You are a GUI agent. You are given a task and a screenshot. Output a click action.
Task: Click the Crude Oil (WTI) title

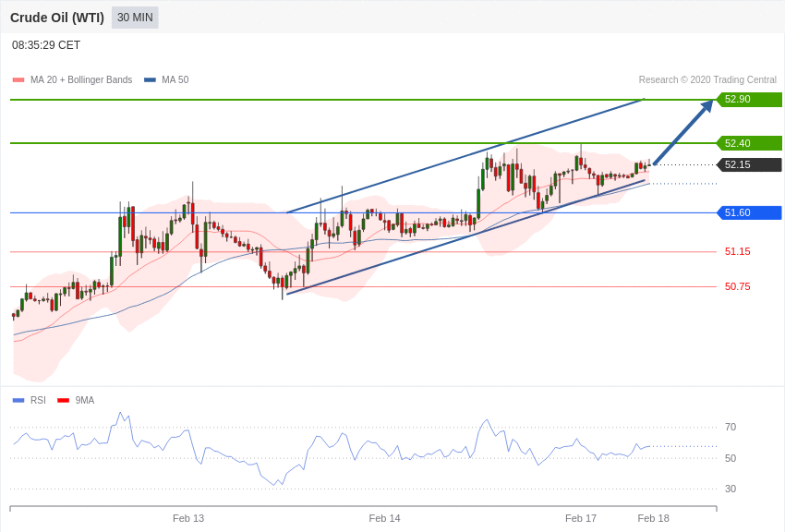click(x=57, y=18)
